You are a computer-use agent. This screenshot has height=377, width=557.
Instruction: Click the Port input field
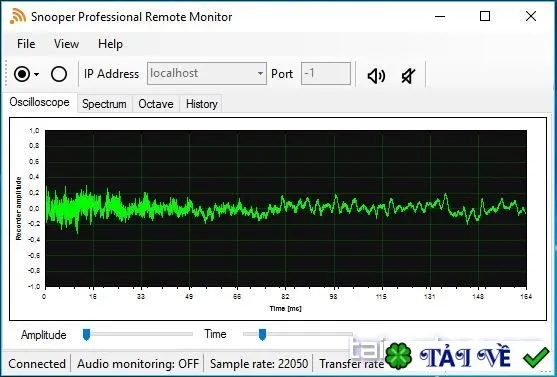click(326, 74)
